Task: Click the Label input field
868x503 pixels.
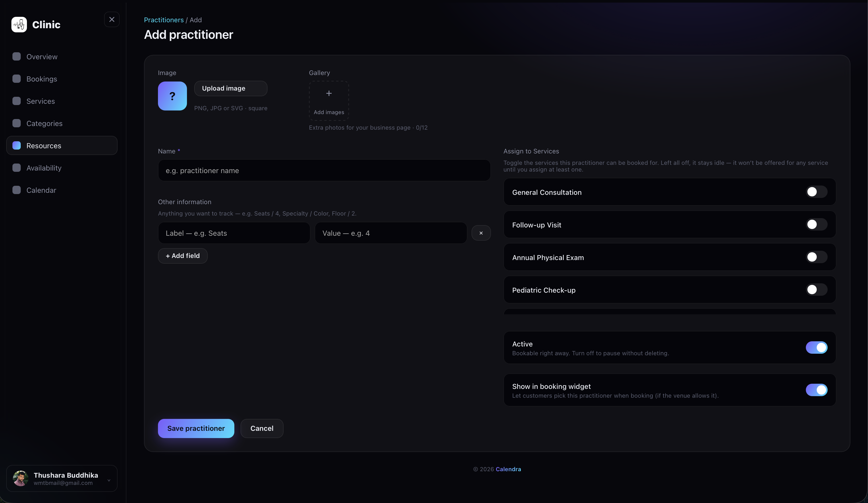Action: coord(234,233)
